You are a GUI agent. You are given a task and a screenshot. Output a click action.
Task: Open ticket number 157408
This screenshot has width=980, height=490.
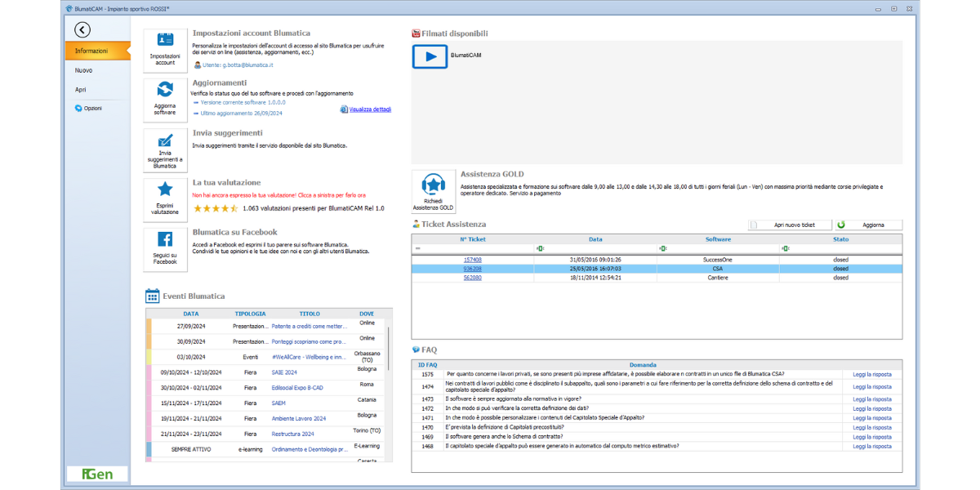[473, 260]
